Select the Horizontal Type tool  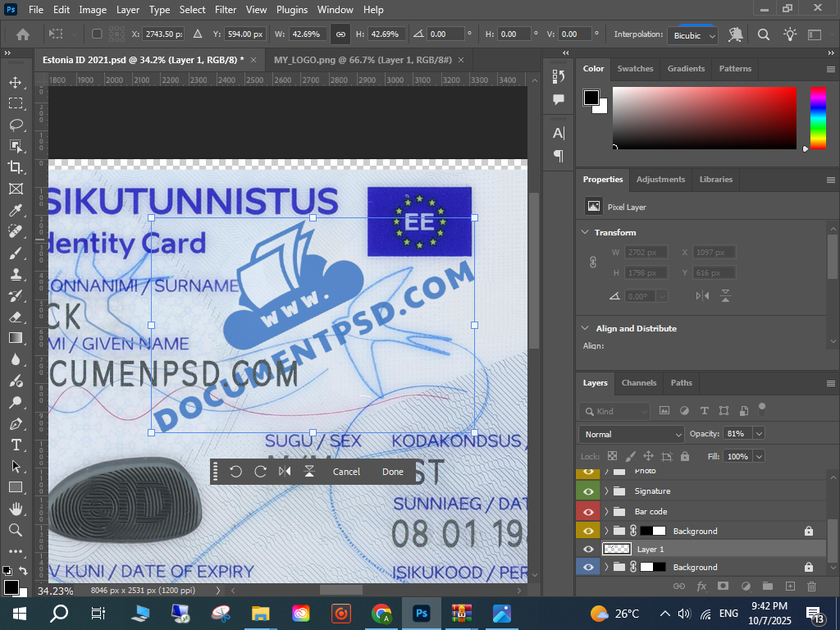click(16, 445)
